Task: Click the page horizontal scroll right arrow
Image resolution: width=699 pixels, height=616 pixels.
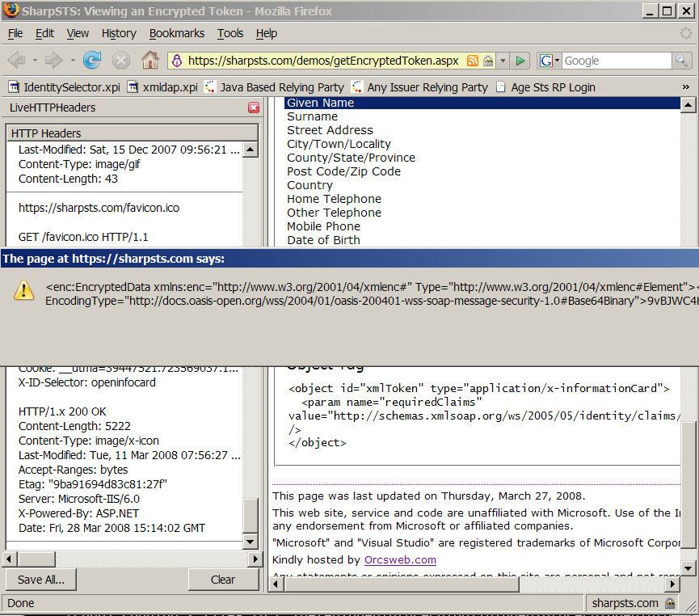Action: pyautogui.click(x=673, y=584)
